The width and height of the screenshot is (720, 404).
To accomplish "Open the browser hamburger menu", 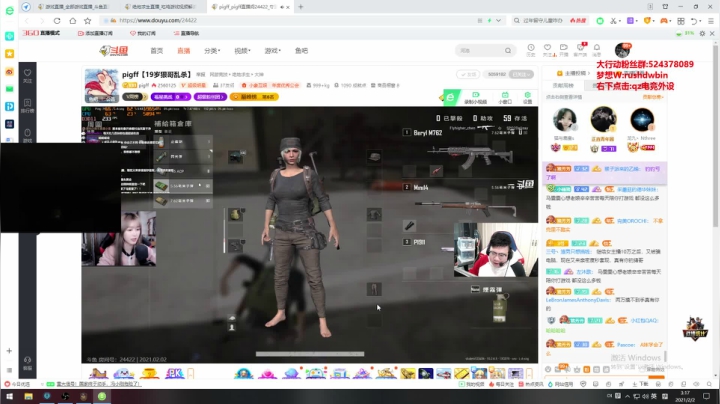I will click(711, 21).
